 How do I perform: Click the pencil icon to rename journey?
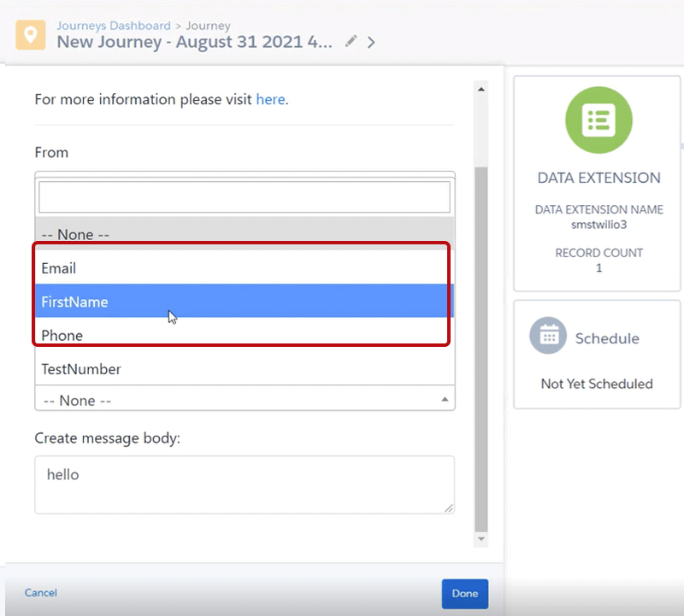tap(351, 41)
